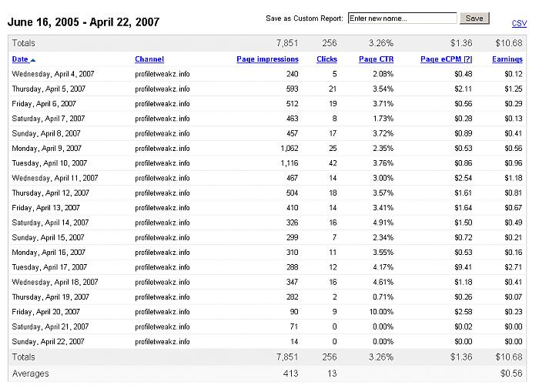Select date 'Tuesday, April 10, 2007'

(x=49, y=163)
